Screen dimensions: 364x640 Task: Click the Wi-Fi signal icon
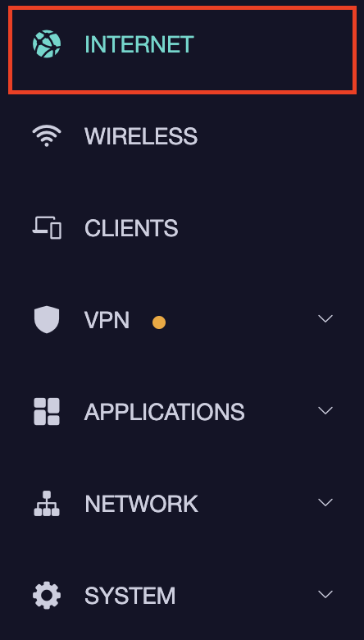[47, 136]
